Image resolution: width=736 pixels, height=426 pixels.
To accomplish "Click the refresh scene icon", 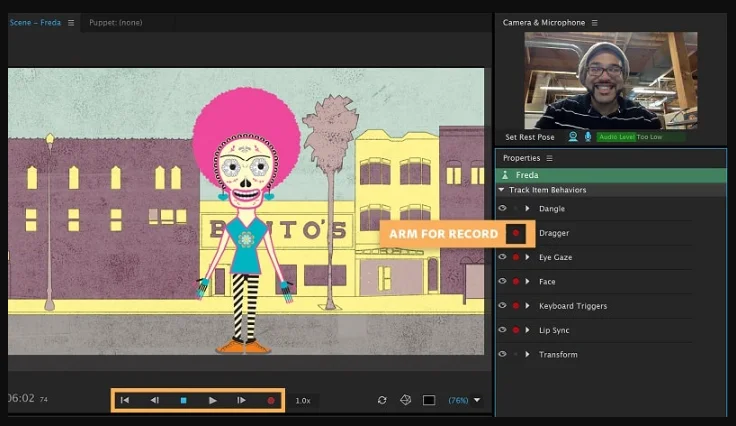I will click(382, 400).
